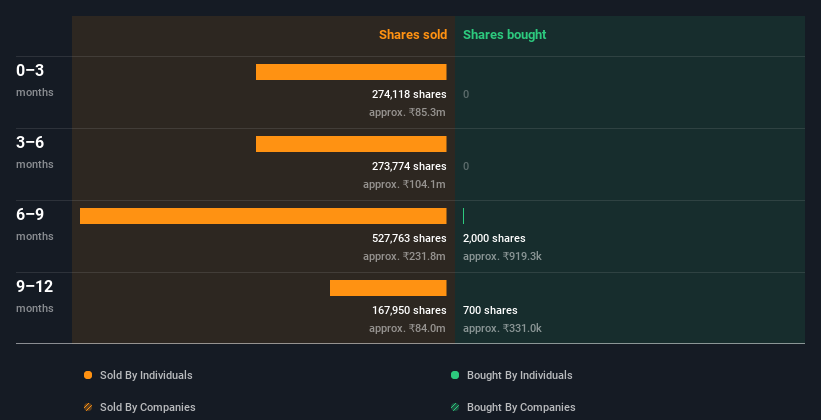Select the Bought By Companies legend label
The width and height of the screenshot is (821, 420).
coord(521,407)
